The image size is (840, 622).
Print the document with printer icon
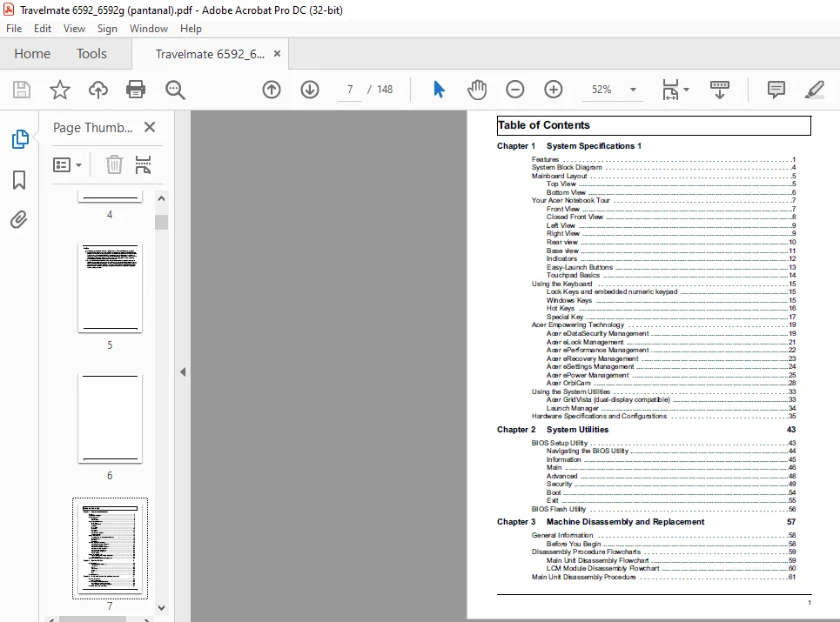[136, 90]
